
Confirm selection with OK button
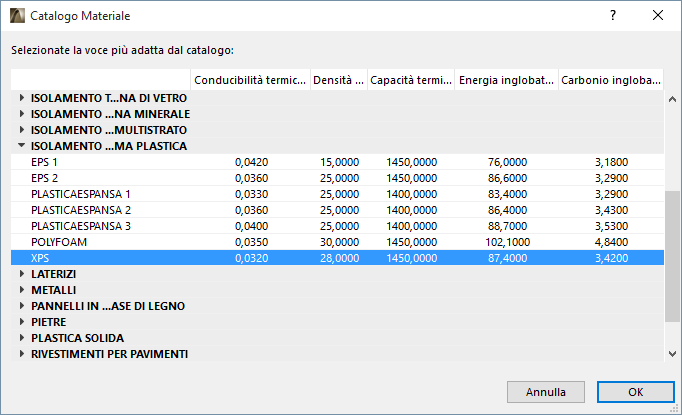(x=636, y=392)
